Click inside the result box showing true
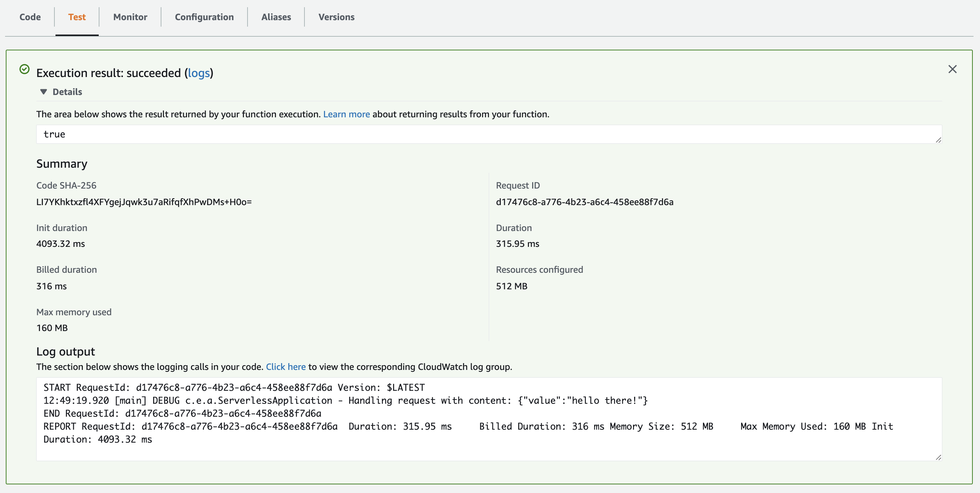Viewport: 980px width, 493px height. [456, 134]
